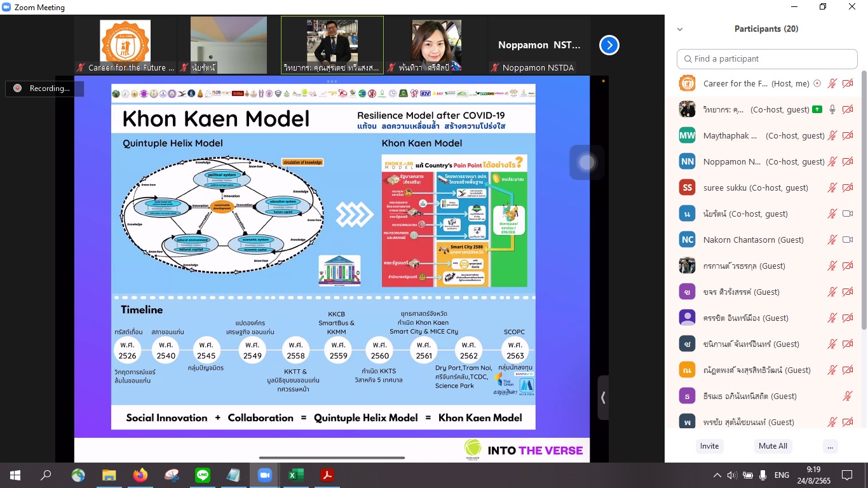Click the recording indicator icon next to host
This screenshot has height=488, width=868.
point(817,83)
